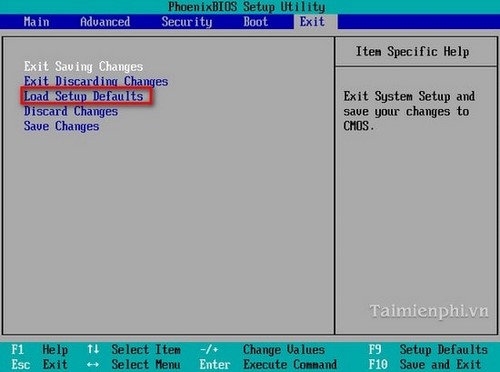The image size is (500, 372).
Task: Click the Select Menu footer label
Action: coord(146,364)
